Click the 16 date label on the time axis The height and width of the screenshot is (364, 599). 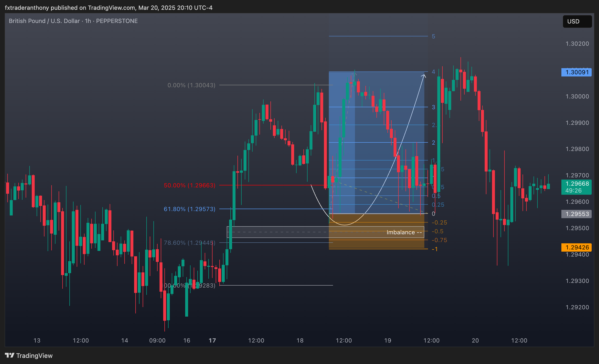tap(187, 341)
